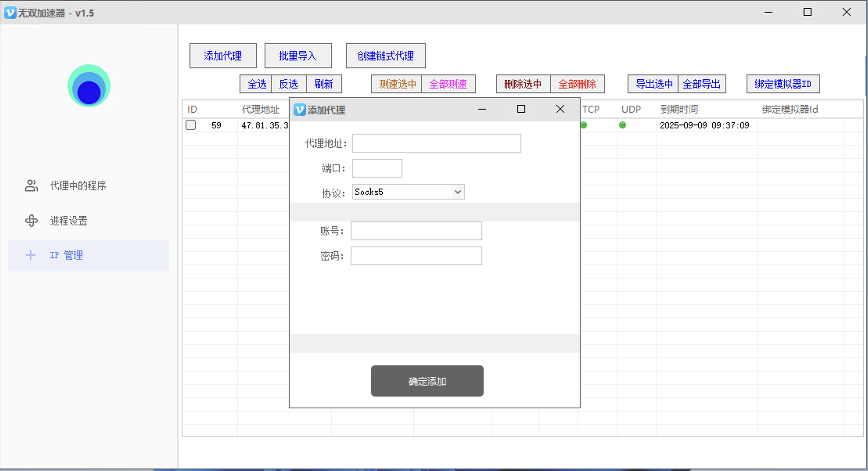Image resolution: width=868 pixels, height=471 pixels.
Task: Click 刷新 to refresh the proxy list
Action: click(324, 84)
